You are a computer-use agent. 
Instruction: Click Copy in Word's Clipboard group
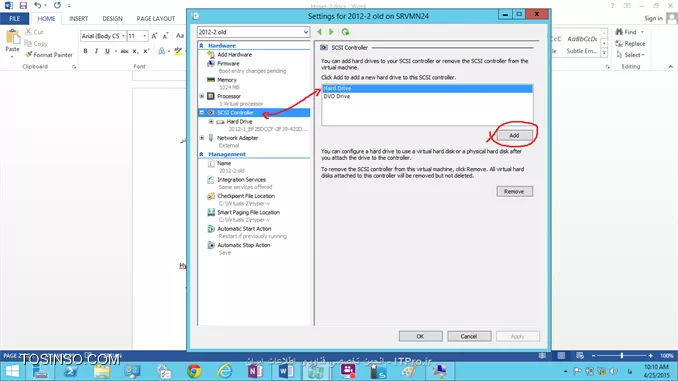point(36,44)
